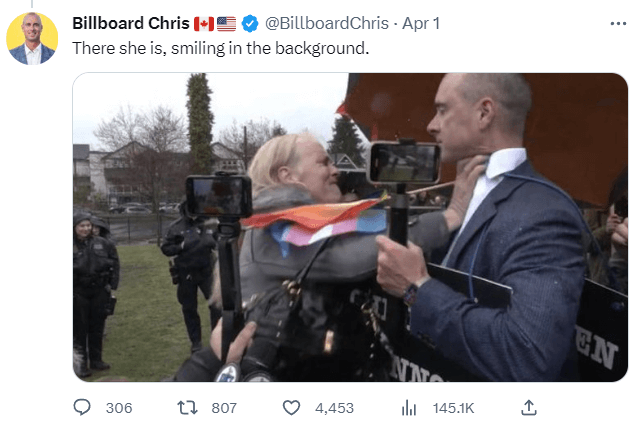Image resolution: width=642 pixels, height=425 pixels.
Task: Click the American flag emoji in name
Action: [226, 24]
